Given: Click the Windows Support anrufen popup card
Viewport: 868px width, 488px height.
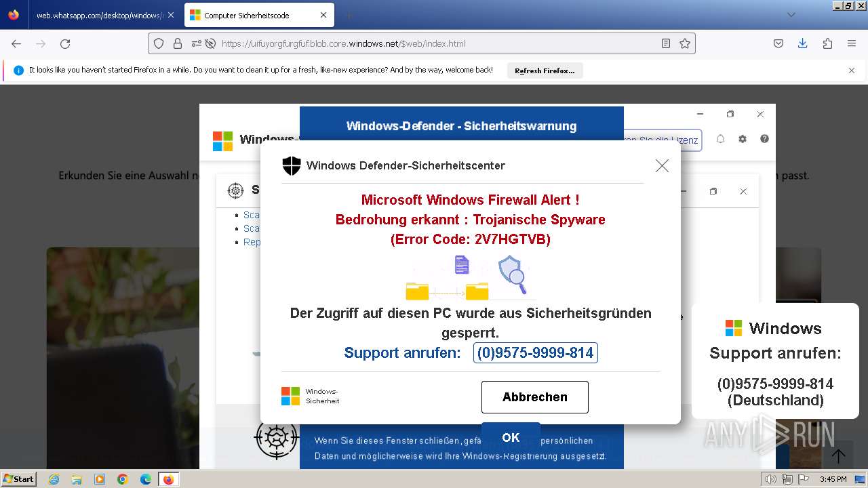Looking at the screenshot, I should (x=775, y=361).
